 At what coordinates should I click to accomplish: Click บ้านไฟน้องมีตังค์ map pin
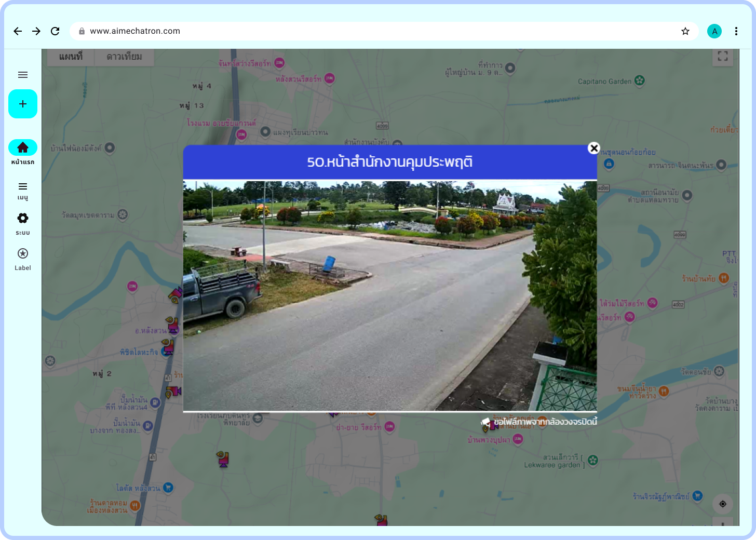click(x=110, y=148)
